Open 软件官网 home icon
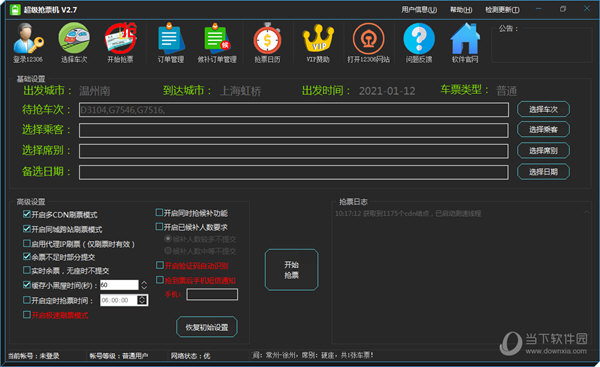 tap(465, 42)
